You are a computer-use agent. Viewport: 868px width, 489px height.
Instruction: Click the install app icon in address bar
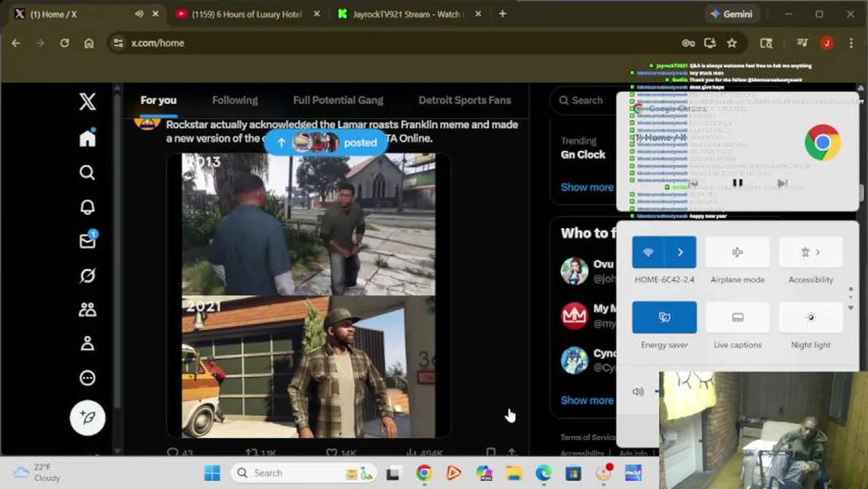[x=710, y=43]
